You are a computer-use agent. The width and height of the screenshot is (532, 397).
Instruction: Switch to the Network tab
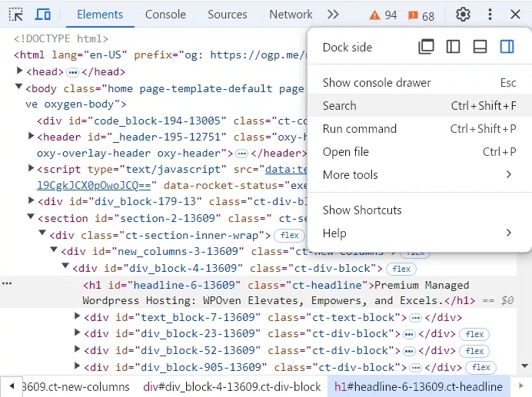(291, 15)
